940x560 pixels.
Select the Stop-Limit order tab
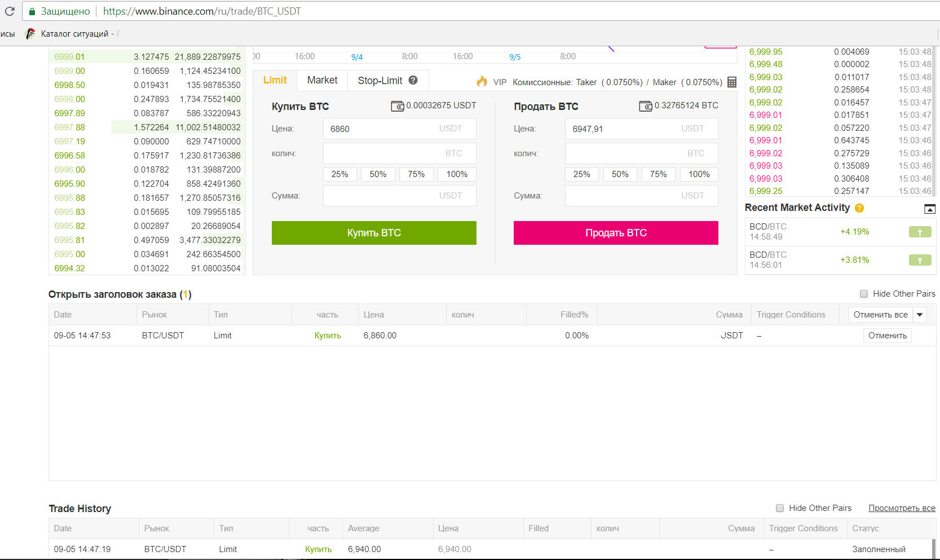[379, 81]
